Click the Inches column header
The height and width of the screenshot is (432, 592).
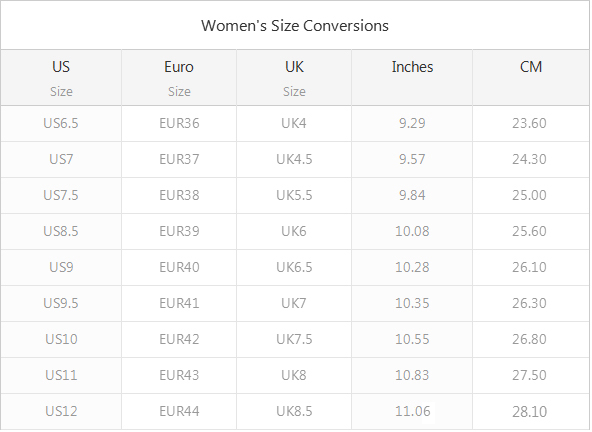coord(412,78)
